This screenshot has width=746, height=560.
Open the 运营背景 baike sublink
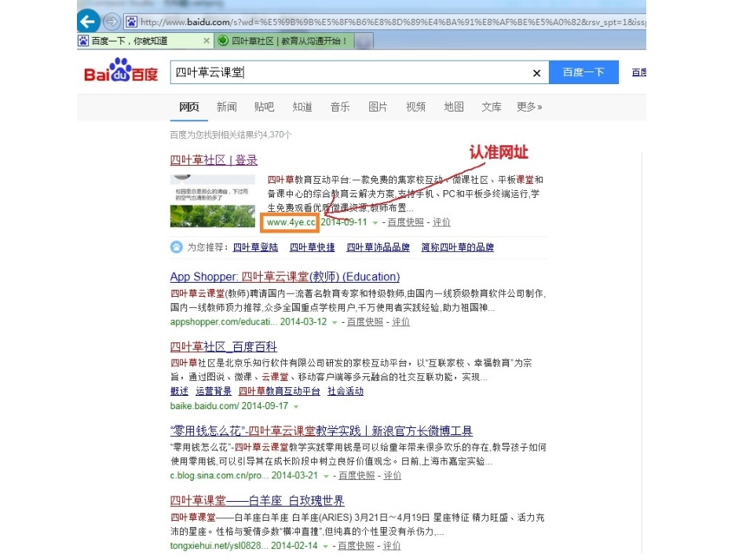(213, 391)
